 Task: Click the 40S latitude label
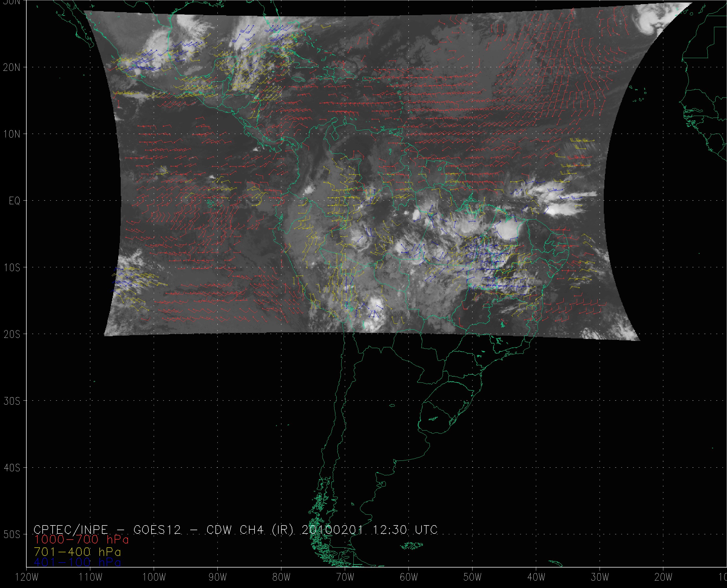(12, 468)
